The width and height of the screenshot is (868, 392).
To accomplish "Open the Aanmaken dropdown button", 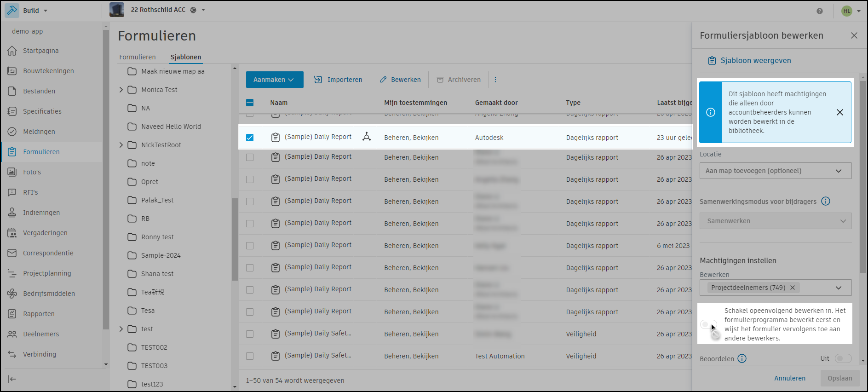I will pos(275,80).
